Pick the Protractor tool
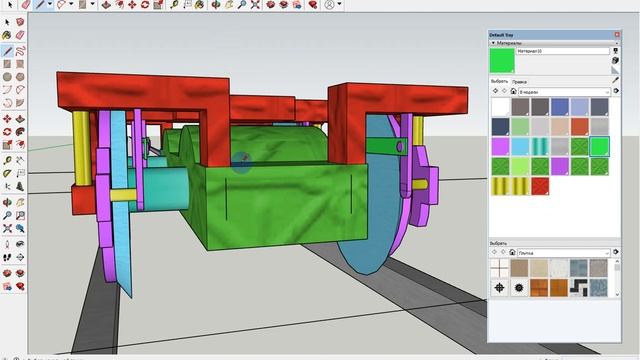This screenshot has height=360, width=640. tap(7, 173)
